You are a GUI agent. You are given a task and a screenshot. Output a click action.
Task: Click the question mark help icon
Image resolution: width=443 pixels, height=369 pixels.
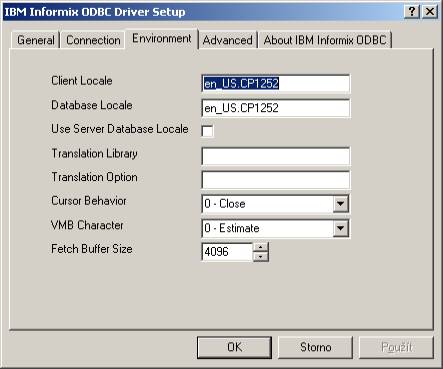click(412, 12)
